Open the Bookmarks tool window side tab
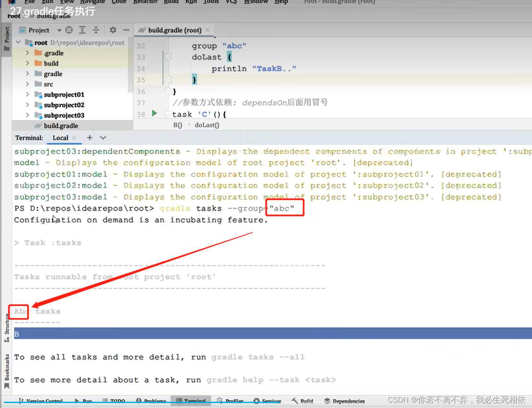Screen dimensions: 532x408 tap(7, 372)
